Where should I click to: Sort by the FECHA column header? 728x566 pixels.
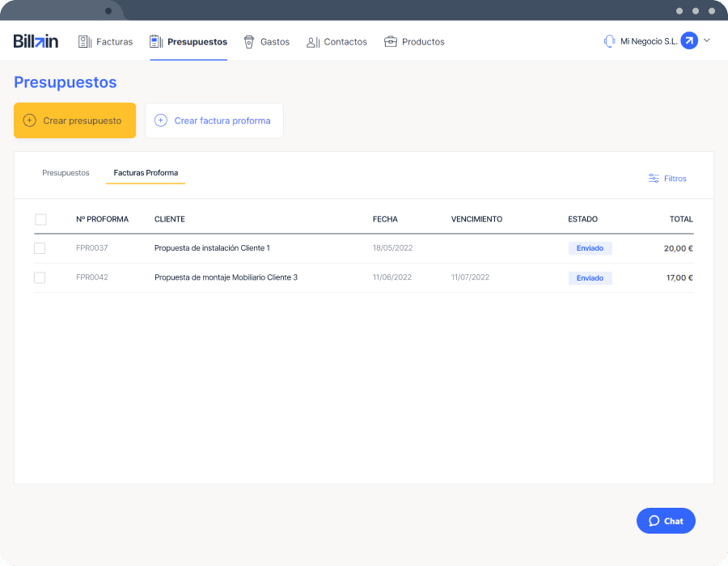[385, 219]
